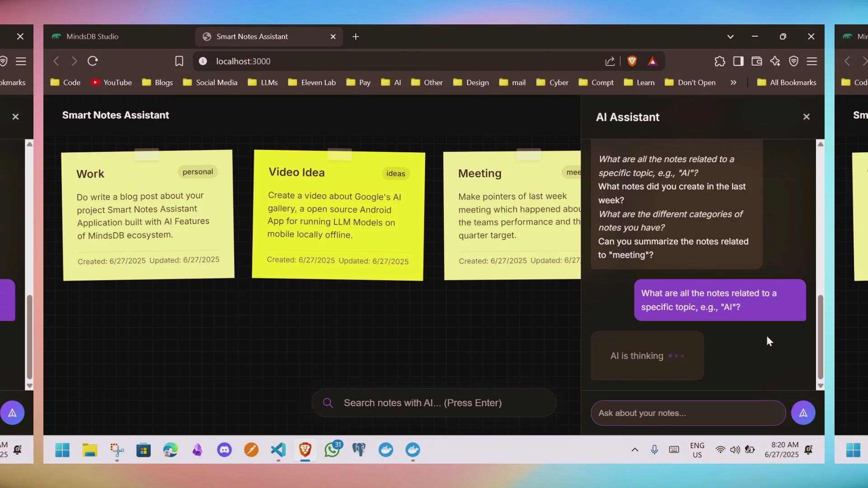Click the search magnifier icon

[328, 403]
